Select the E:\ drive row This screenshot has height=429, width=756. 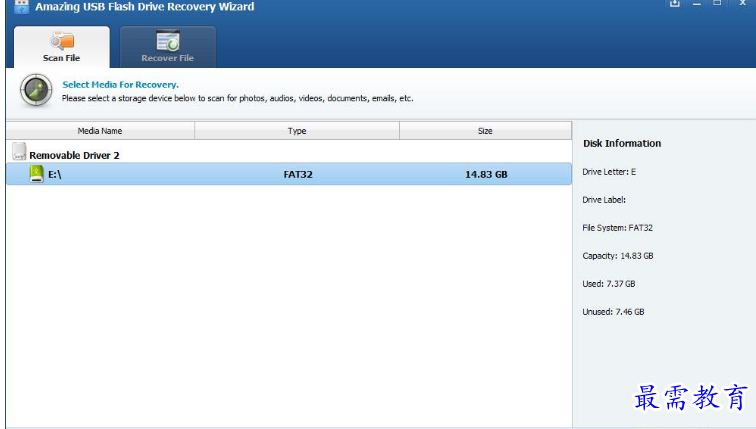tap(289, 174)
